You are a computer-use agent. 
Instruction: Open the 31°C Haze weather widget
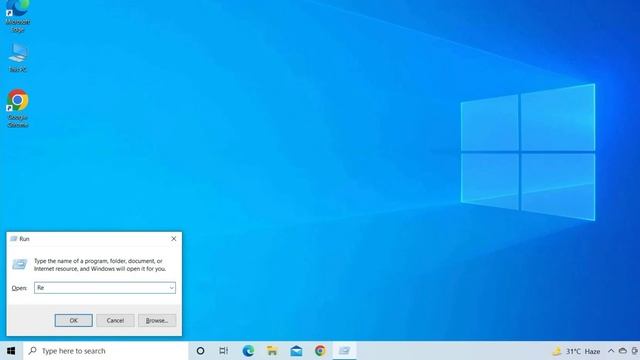[x=576, y=351]
